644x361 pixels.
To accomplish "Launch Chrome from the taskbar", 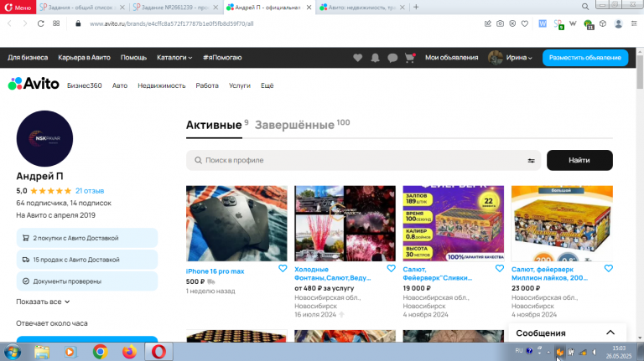I will [x=100, y=352].
